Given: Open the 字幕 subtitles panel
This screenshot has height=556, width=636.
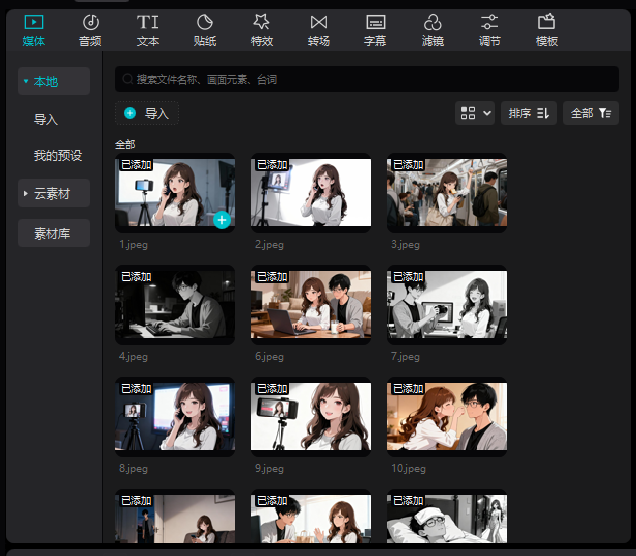Looking at the screenshot, I should tap(375, 30).
